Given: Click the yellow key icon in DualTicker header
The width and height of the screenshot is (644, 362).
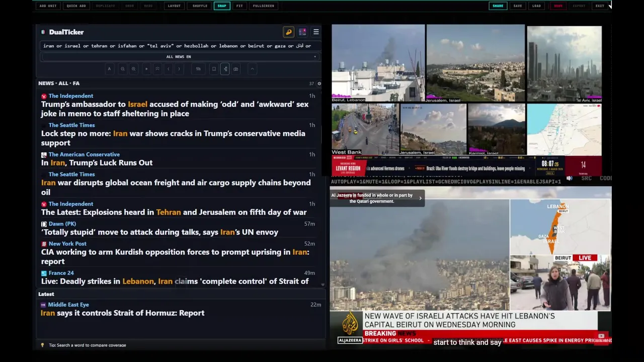Looking at the screenshot, I should [x=289, y=32].
